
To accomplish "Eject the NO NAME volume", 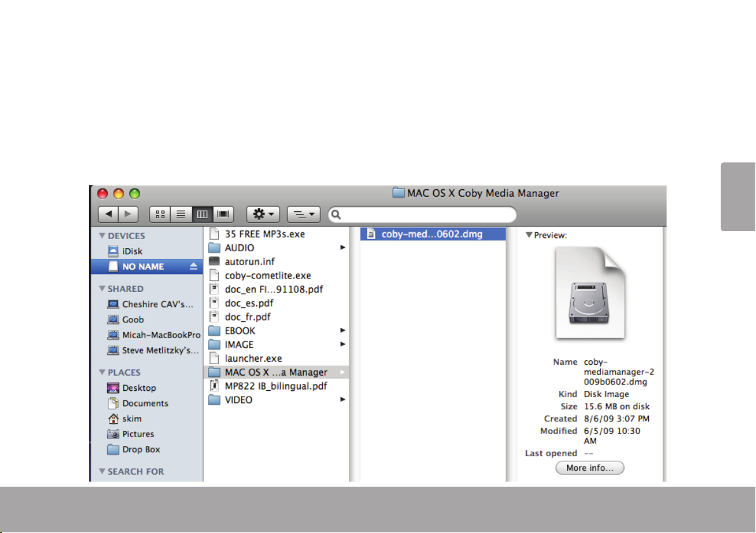I will tap(193, 266).
